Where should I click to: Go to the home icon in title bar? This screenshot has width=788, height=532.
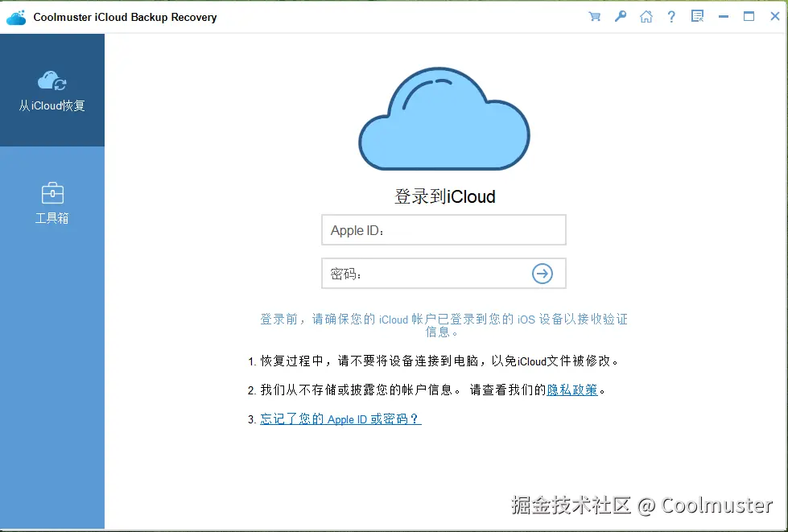coord(646,17)
